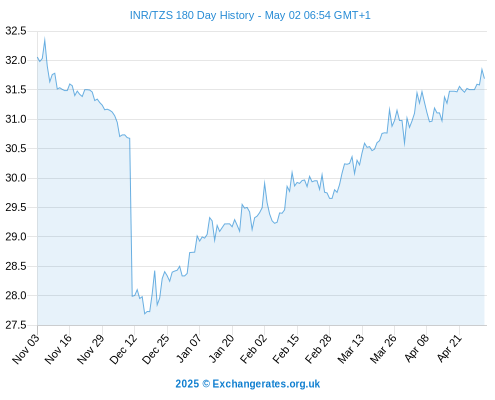Click the 32.5 y-axis value label
Screen dimensions: 495x400
tap(16, 31)
